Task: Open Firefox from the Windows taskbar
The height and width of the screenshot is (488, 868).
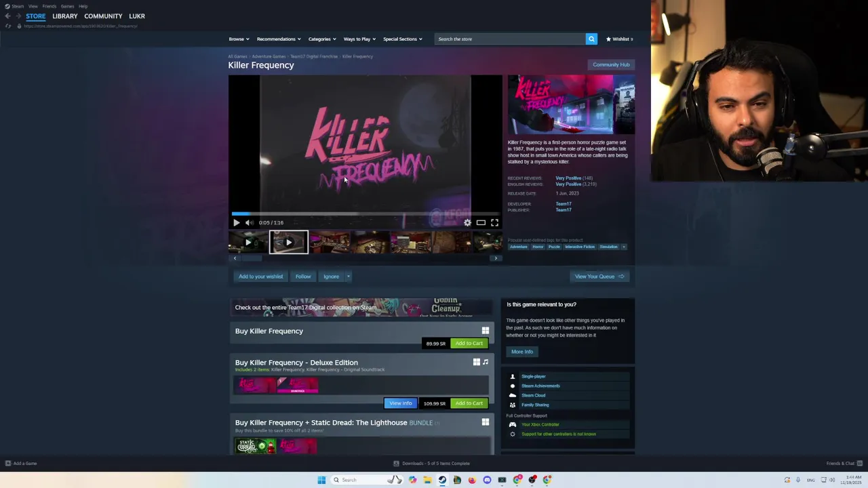Action: (x=472, y=480)
